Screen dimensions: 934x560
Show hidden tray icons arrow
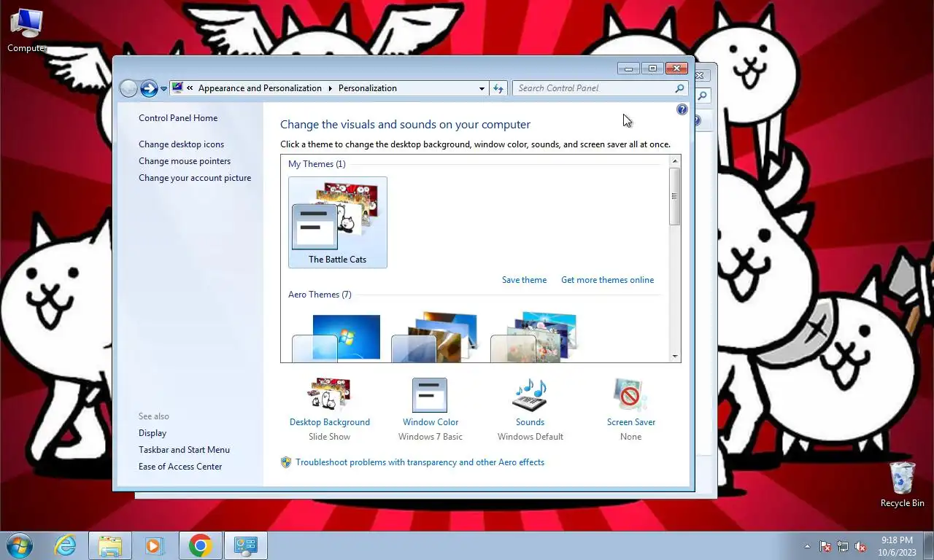coord(807,546)
